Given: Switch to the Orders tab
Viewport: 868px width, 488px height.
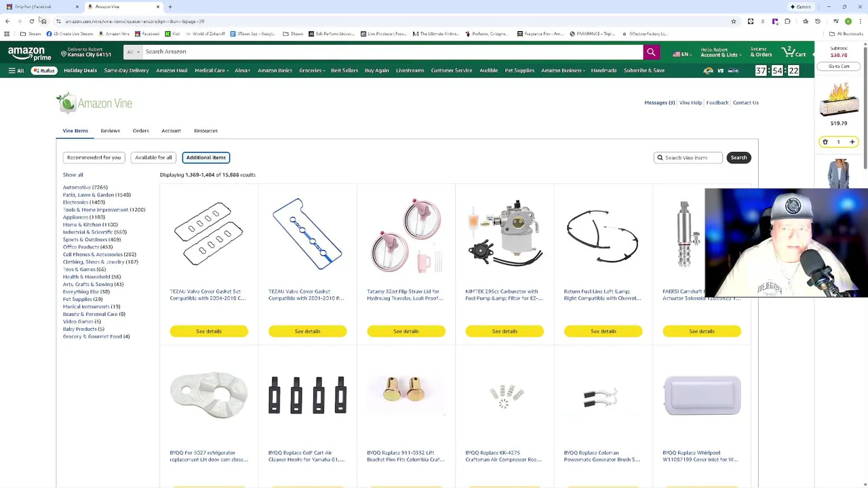Looking at the screenshot, I should (x=140, y=131).
